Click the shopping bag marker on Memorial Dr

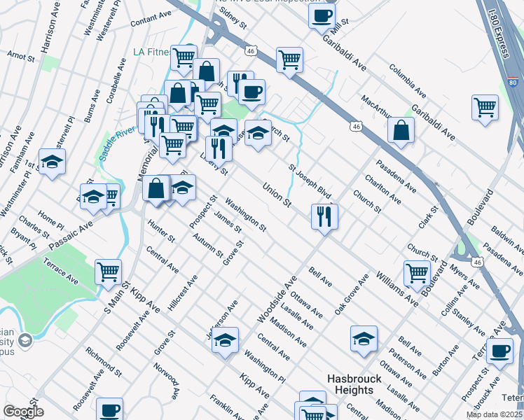tap(156, 190)
